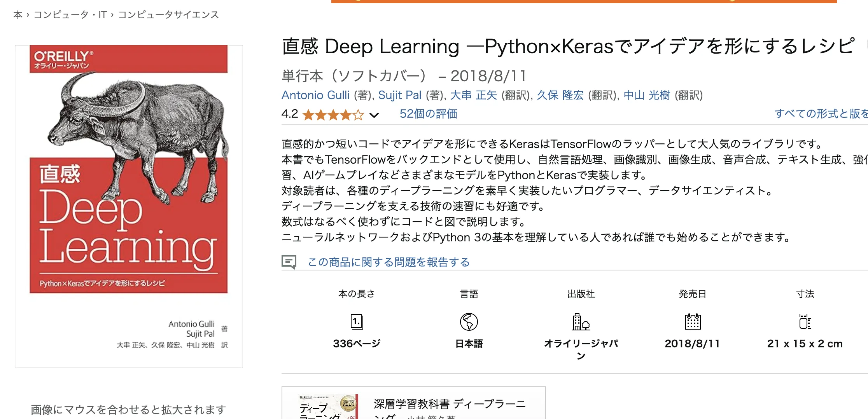Click この商品に関する問題を報告する link

tap(388, 262)
